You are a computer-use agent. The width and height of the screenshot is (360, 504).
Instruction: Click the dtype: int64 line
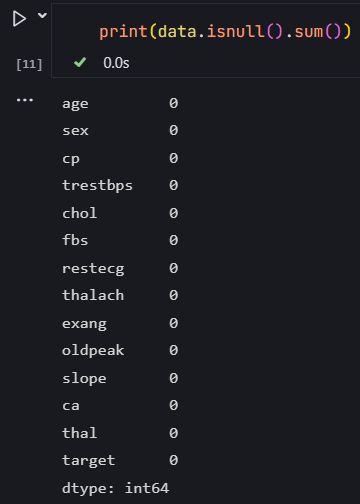pos(115,488)
